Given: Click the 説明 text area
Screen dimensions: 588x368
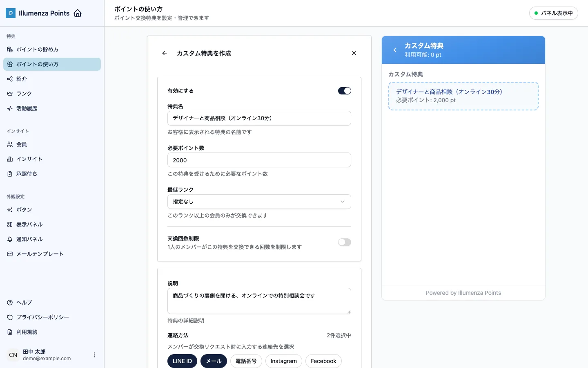Looking at the screenshot, I should 259,301.
